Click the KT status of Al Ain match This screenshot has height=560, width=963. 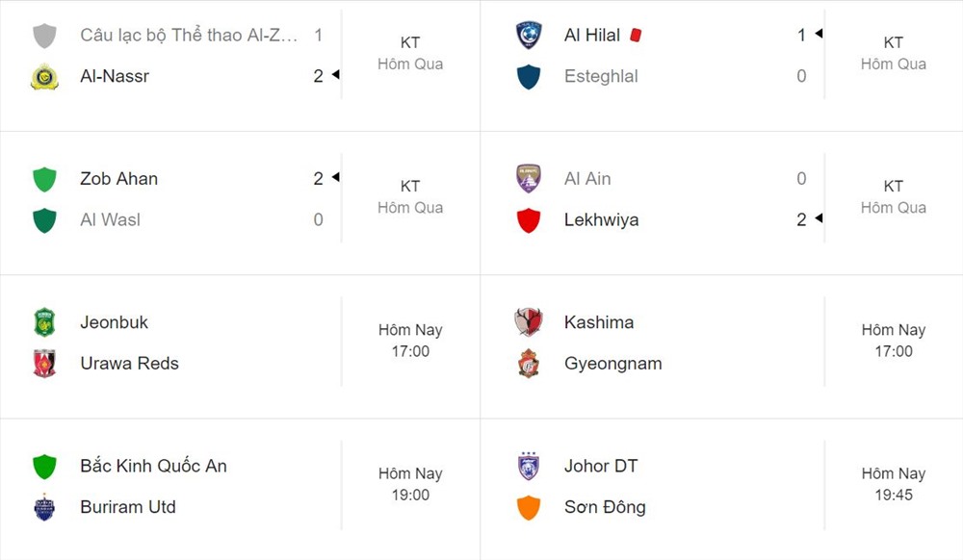(x=894, y=186)
